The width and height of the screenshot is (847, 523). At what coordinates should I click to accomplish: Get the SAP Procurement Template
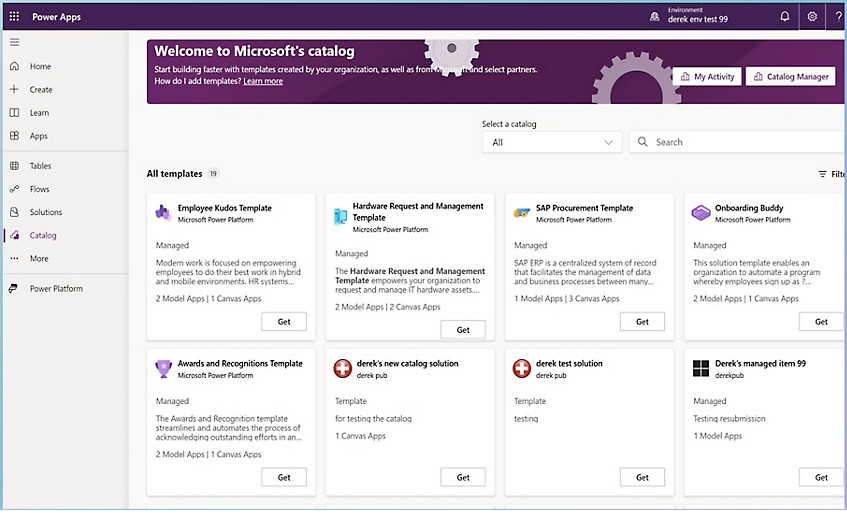(x=642, y=321)
